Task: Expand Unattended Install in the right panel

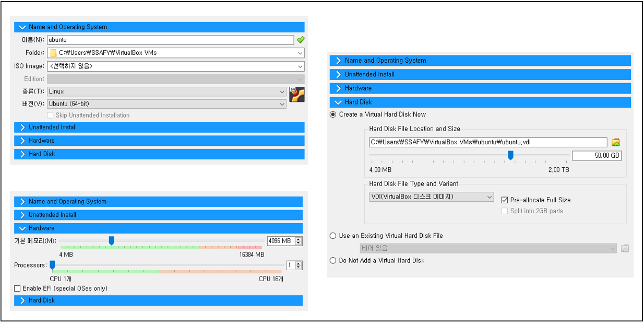Action: click(x=480, y=74)
